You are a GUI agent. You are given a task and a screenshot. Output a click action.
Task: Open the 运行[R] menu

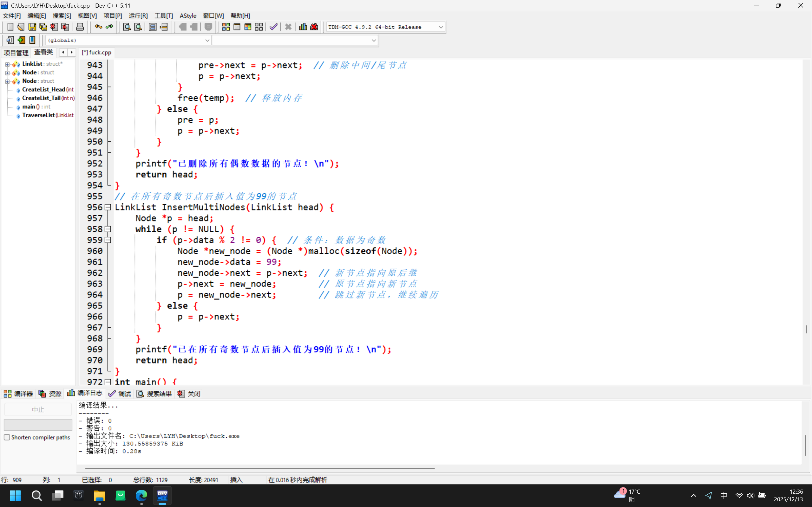click(138, 16)
